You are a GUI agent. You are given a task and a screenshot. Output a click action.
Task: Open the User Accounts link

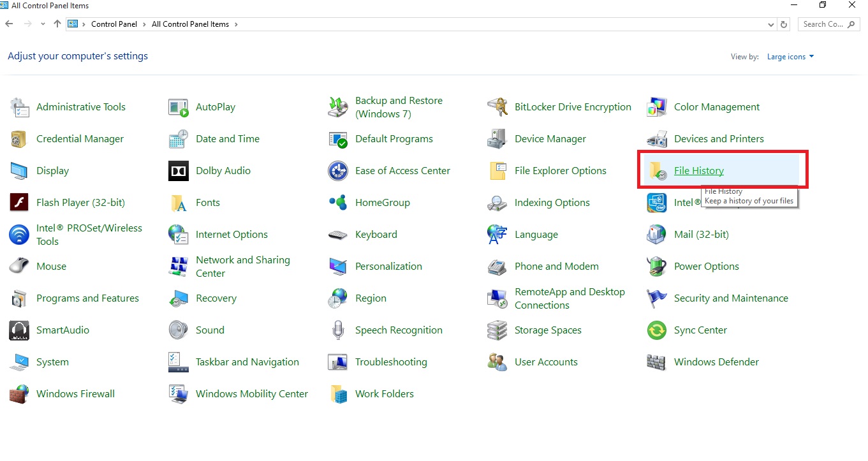point(546,362)
